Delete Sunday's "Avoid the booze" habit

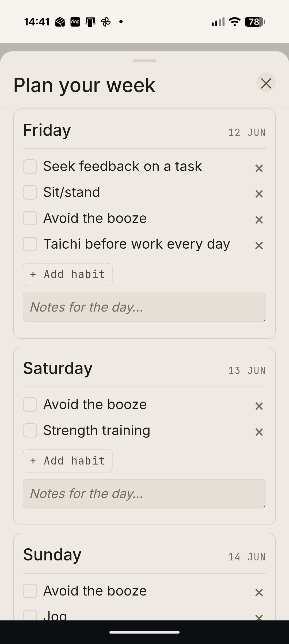[x=259, y=593]
